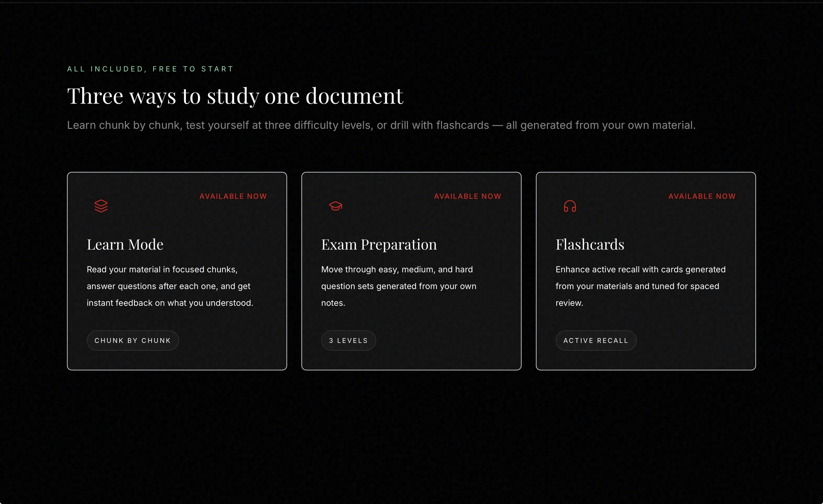The width and height of the screenshot is (823, 504).
Task: Click the AVAILABLE NOW badge on Learn Mode
Action: (233, 196)
